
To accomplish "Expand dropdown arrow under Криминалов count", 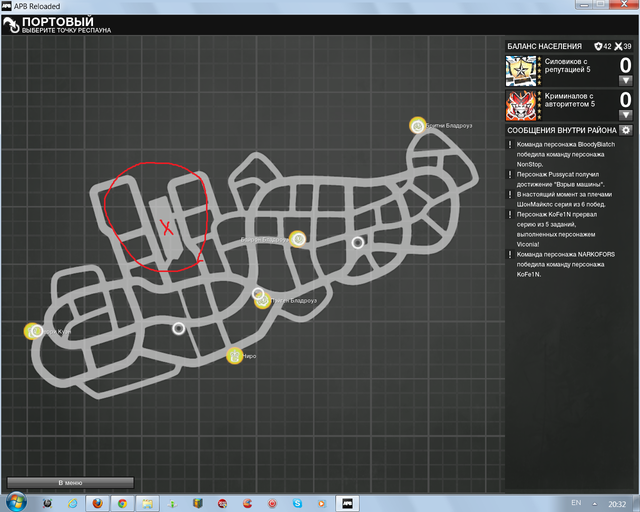I will click(625, 115).
